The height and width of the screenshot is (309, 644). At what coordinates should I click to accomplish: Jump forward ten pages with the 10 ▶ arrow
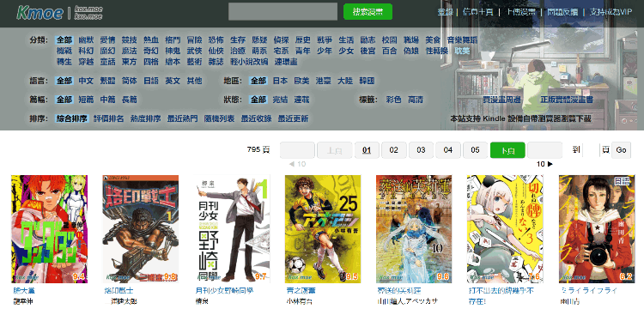point(544,164)
